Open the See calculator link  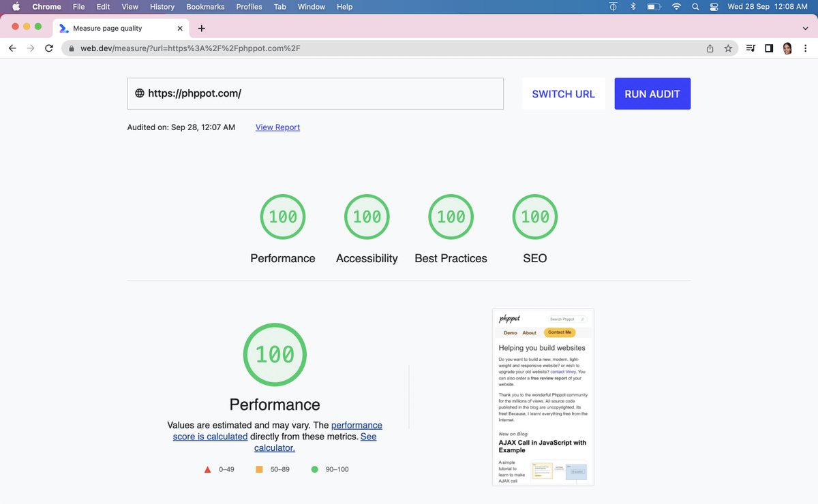[315, 442]
